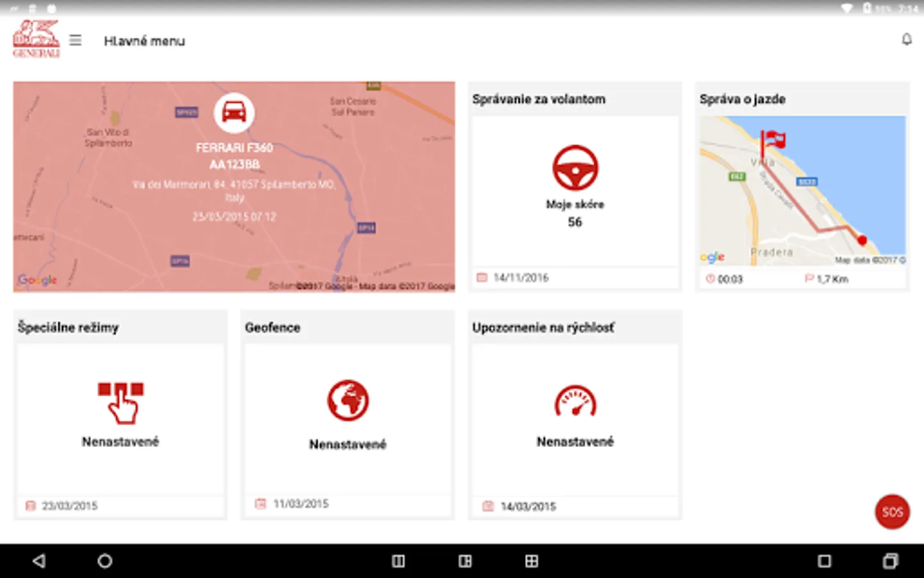The image size is (924, 578).
Task: Tap the battery status icon
Action: (x=868, y=8)
